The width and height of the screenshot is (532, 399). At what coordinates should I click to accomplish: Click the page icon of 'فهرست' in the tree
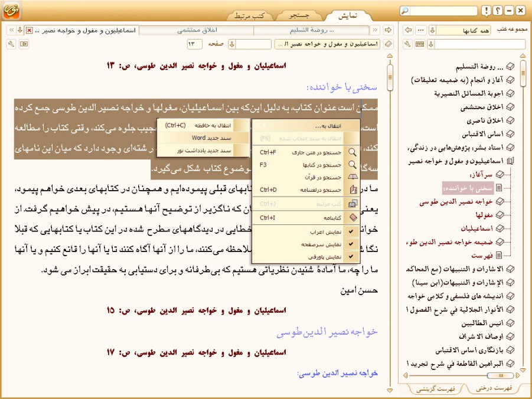point(499,255)
